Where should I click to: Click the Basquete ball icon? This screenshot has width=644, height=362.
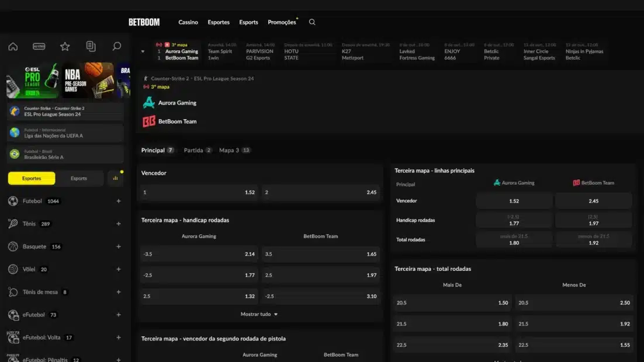point(13,246)
